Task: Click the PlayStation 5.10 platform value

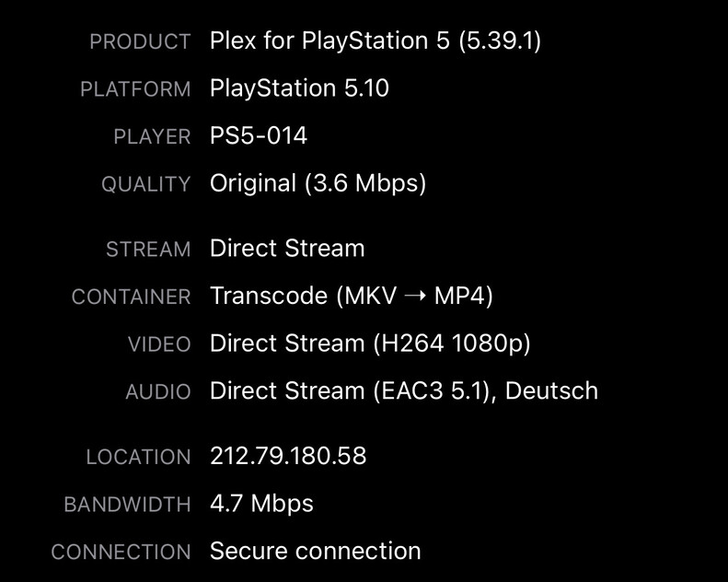Action: pos(299,88)
